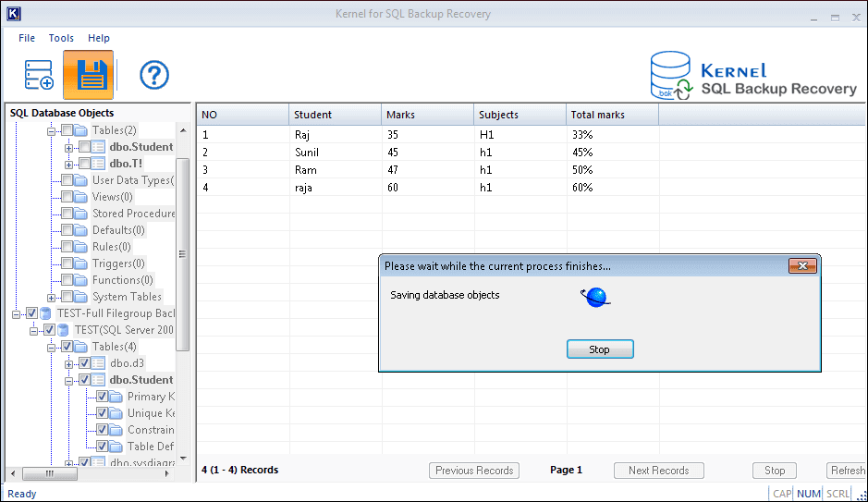The height and width of the screenshot is (502, 868).
Task: Click the Kernel SQL Backup Recovery logo
Action: coord(752,76)
